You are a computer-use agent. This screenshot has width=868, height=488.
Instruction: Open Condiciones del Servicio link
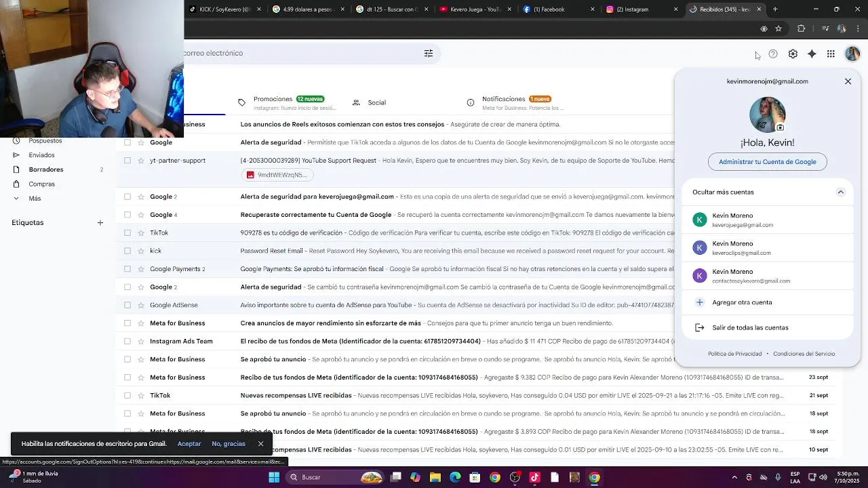point(804,354)
